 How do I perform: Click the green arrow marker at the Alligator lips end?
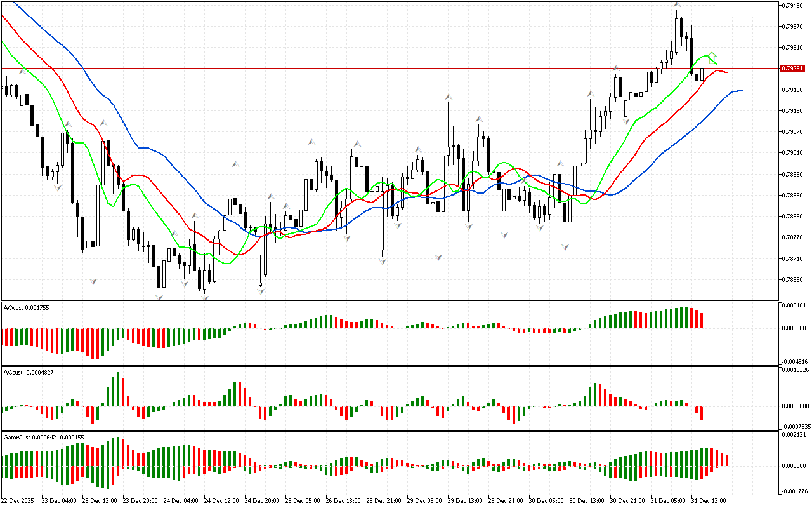tap(713, 58)
